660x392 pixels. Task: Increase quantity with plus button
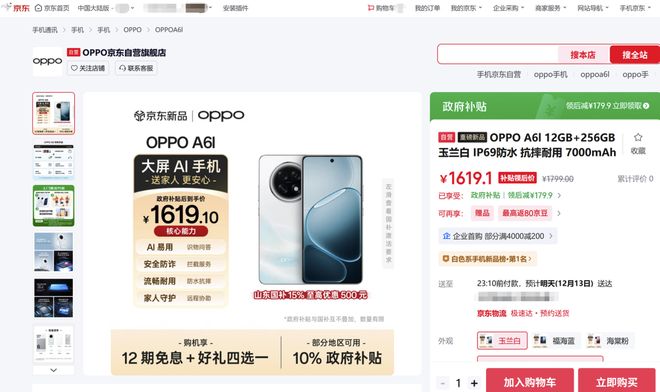[474, 383]
